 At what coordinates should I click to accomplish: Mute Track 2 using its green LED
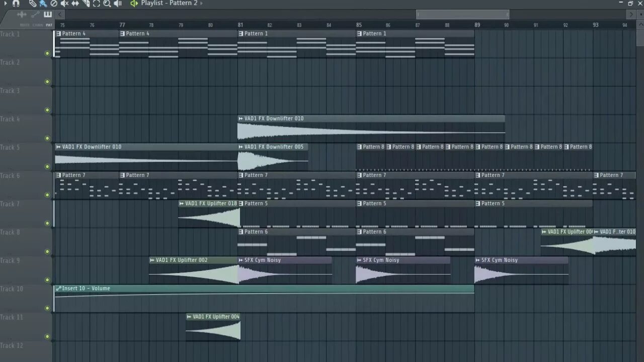point(47,81)
